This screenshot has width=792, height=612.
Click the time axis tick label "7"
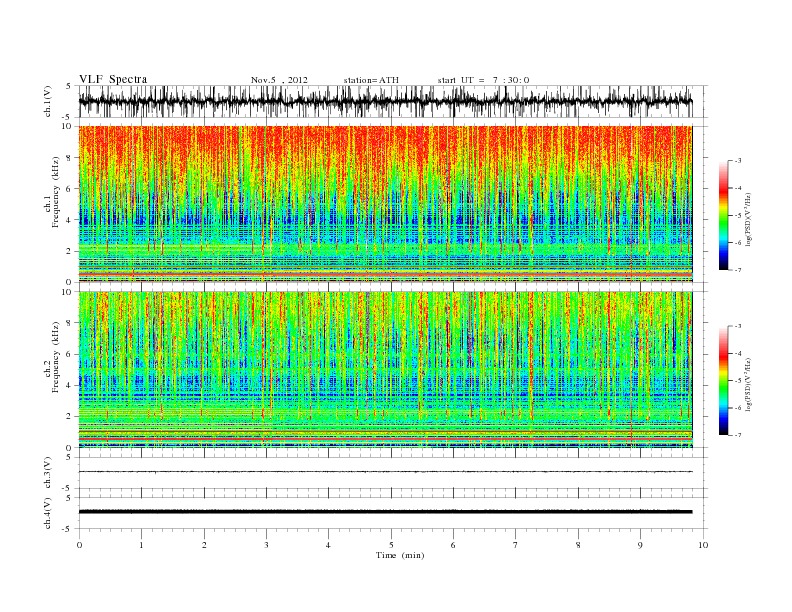[516, 545]
